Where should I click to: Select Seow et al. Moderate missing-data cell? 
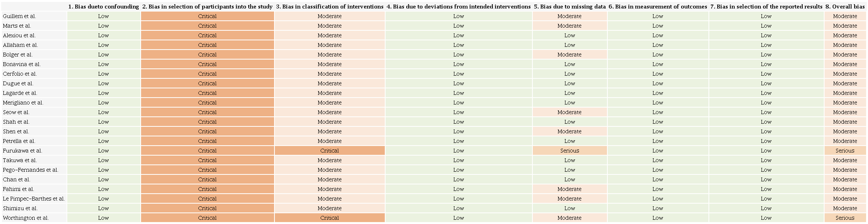pos(569,112)
